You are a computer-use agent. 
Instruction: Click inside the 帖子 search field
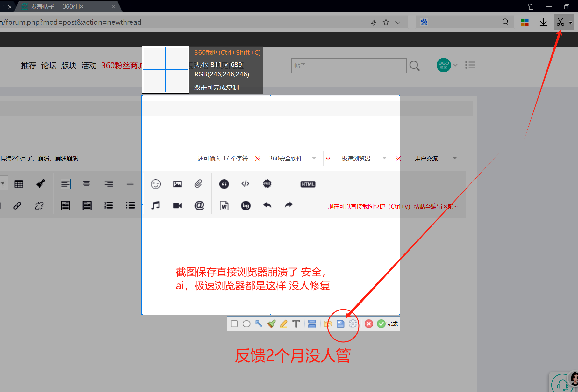tap(347, 66)
